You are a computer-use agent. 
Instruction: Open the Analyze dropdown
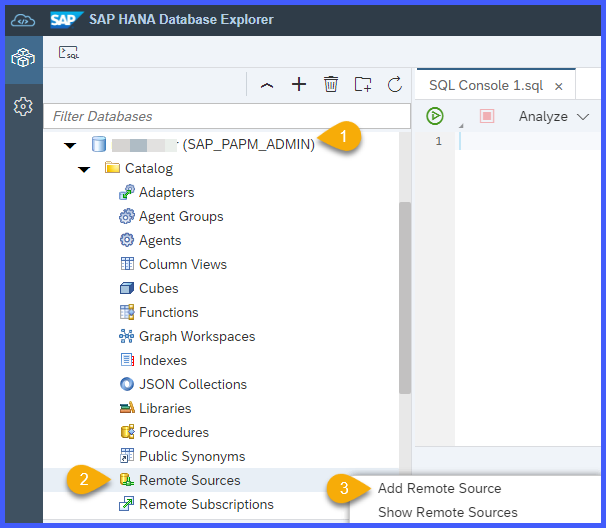(x=553, y=116)
